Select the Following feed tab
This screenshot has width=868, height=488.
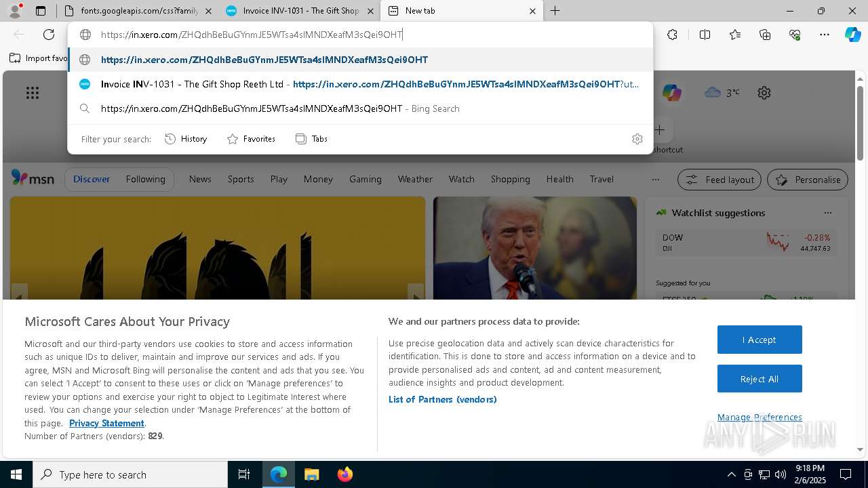pyautogui.click(x=145, y=179)
